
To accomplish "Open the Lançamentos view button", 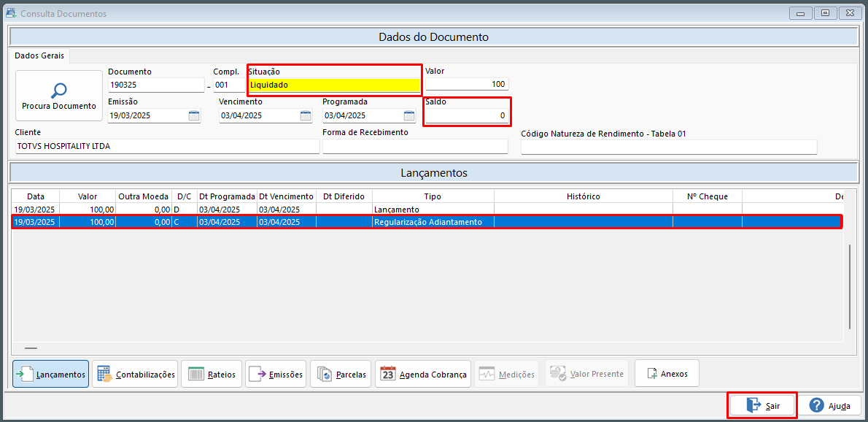I will click(50, 374).
